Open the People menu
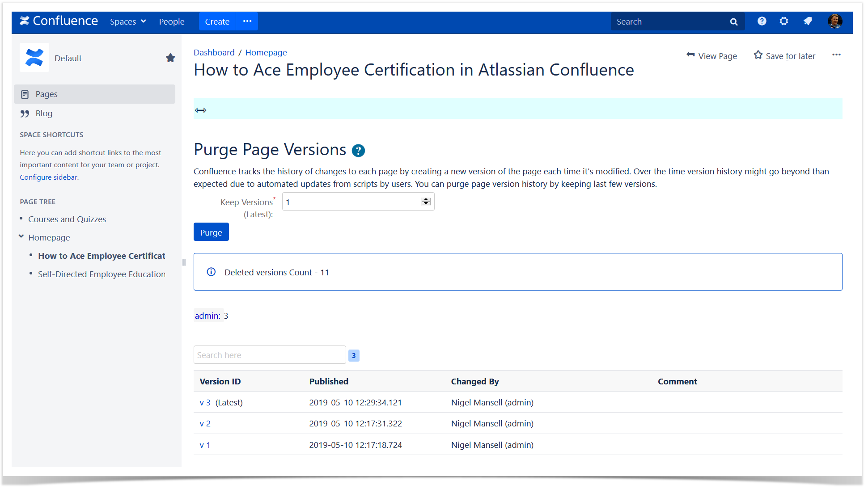Viewport: 868px width, 489px height. 172,21
